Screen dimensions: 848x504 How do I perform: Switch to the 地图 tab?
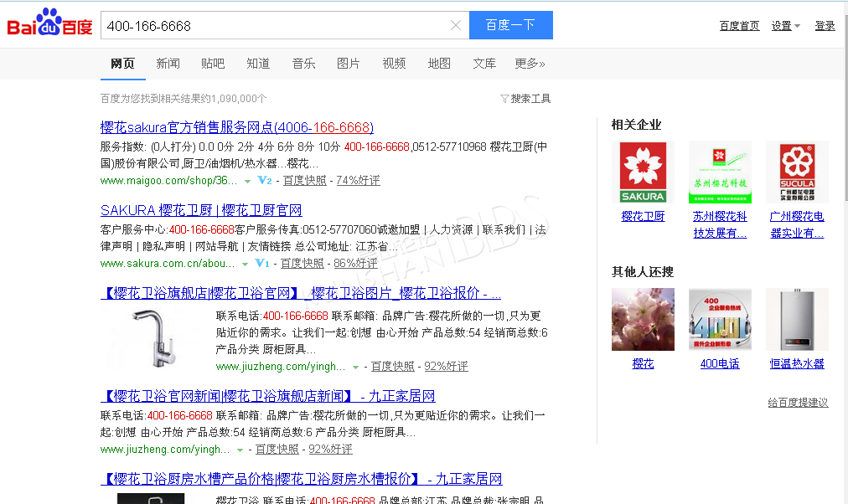tap(439, 64)
